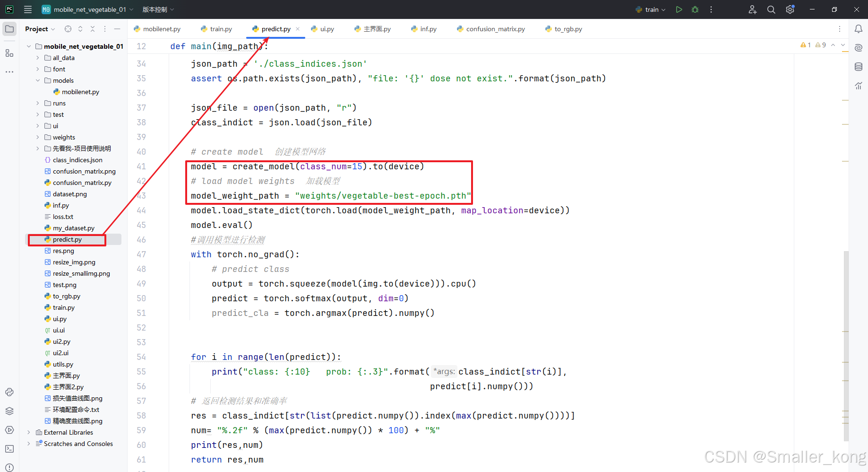The height and width of the screenshot is (472, 868).
Task: Switch to the 主界面.py tab
Action: [373, 29]
